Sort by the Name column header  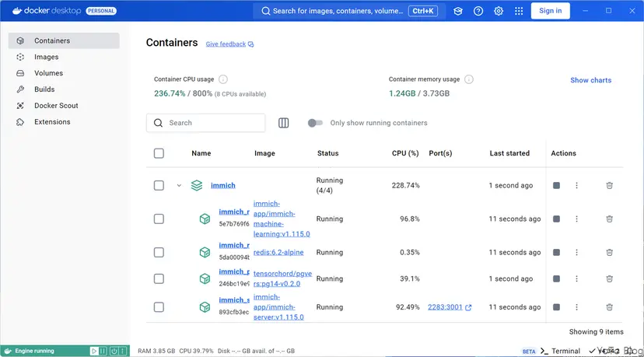201,153
